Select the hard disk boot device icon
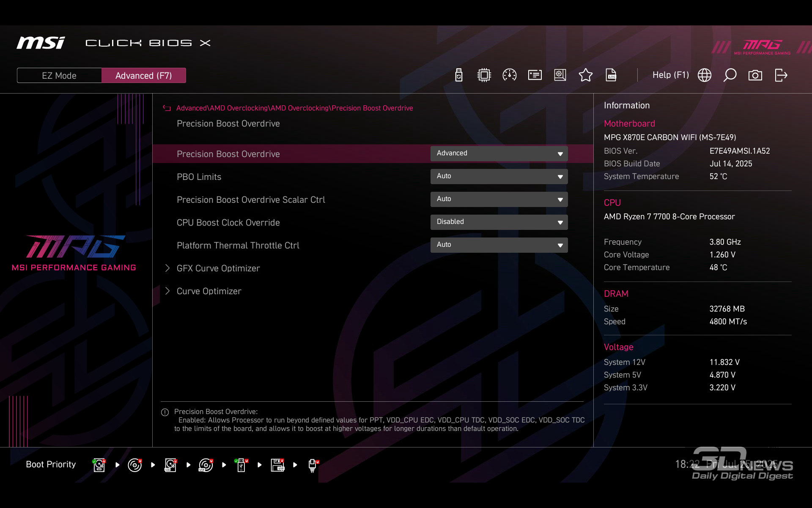 click(99, 465)
